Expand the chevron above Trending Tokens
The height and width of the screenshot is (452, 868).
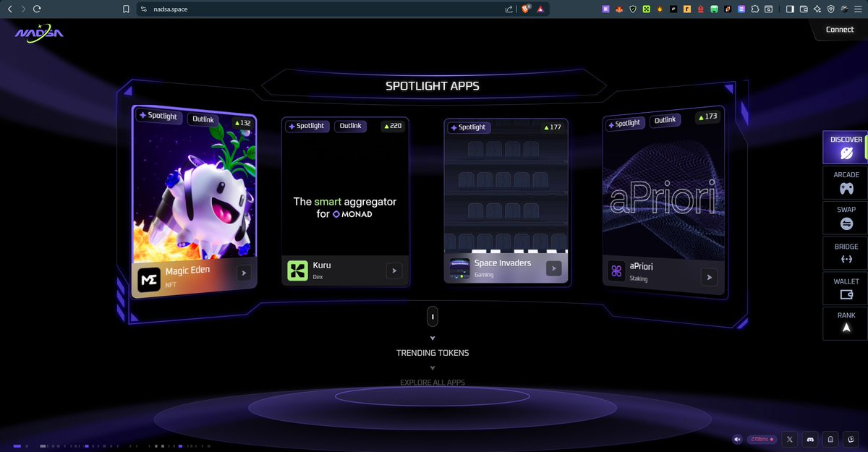click(x=433, y=338)
